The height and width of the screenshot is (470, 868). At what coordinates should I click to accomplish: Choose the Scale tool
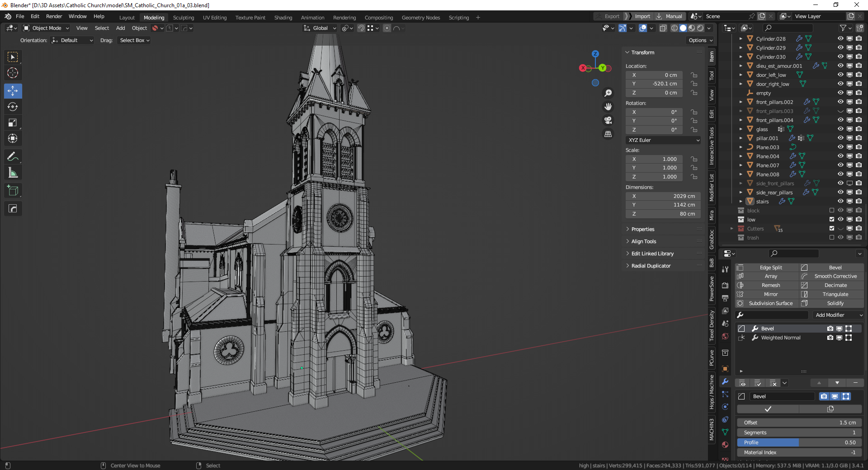click(13, 122)
